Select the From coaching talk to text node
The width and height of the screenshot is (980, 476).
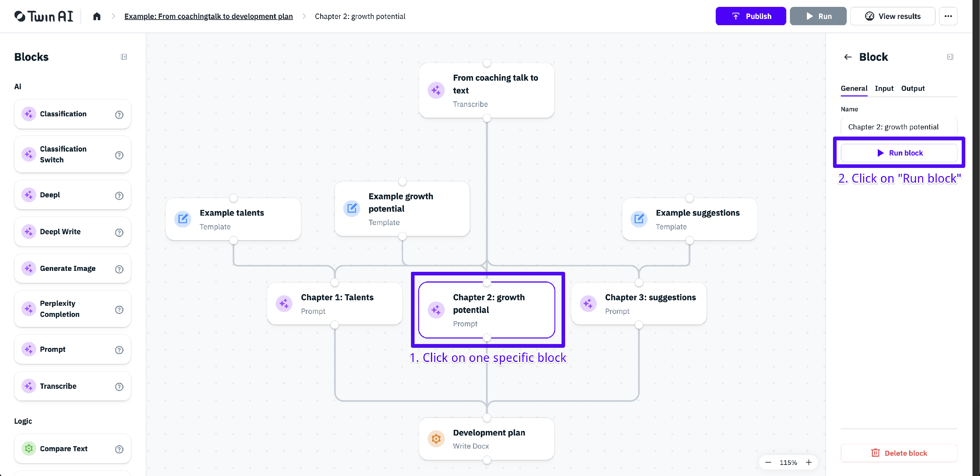[x=487, y=90]
